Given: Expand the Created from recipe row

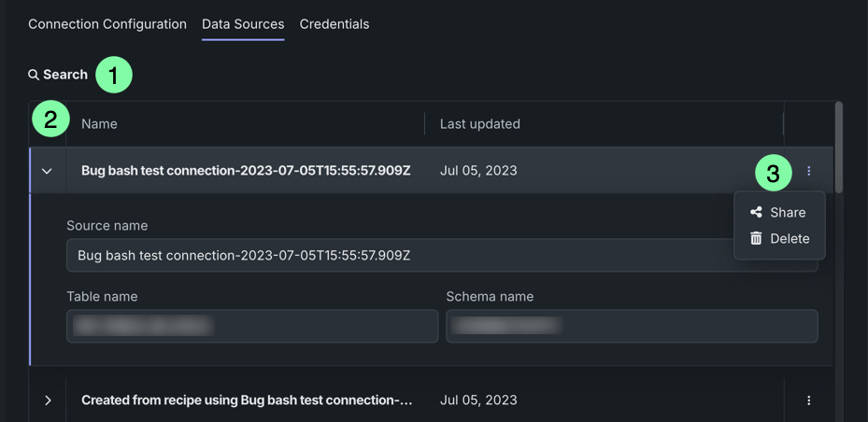Looking at the screenshot, I should pos(48,401).
